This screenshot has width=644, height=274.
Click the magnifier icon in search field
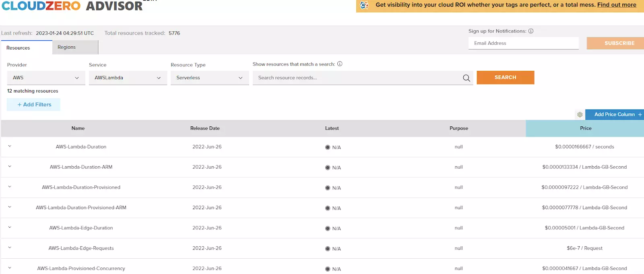pos(466,78)
